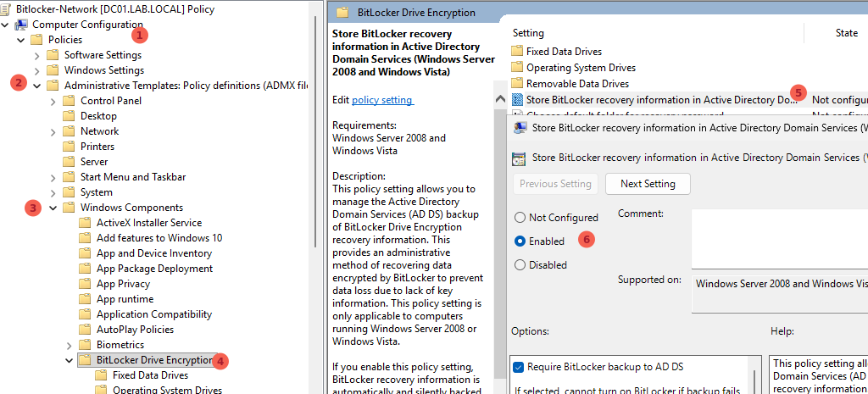Select the Fixed Data Drives list entry
Image resolution: width=868 pixels, height=394 pixels.
(564, 52)
